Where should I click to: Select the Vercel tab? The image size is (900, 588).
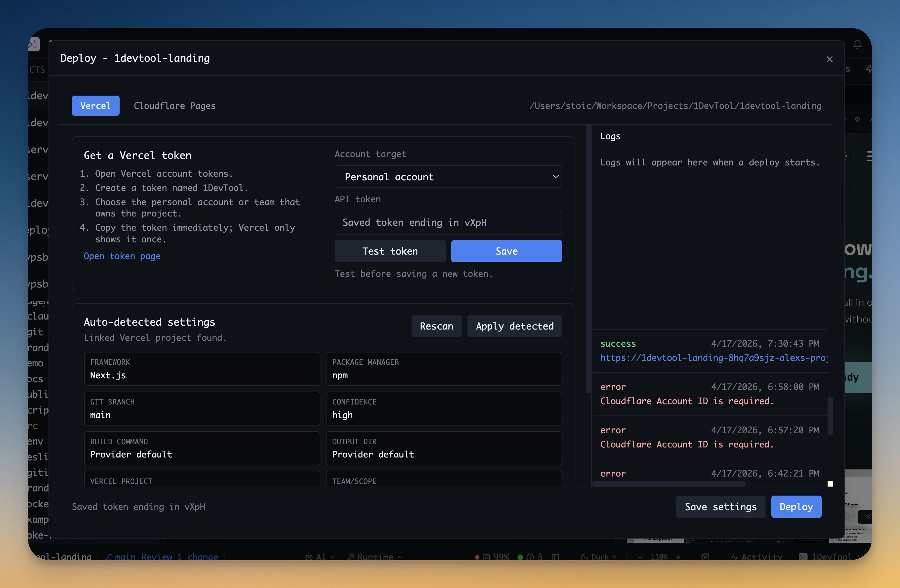coord(95,106)
